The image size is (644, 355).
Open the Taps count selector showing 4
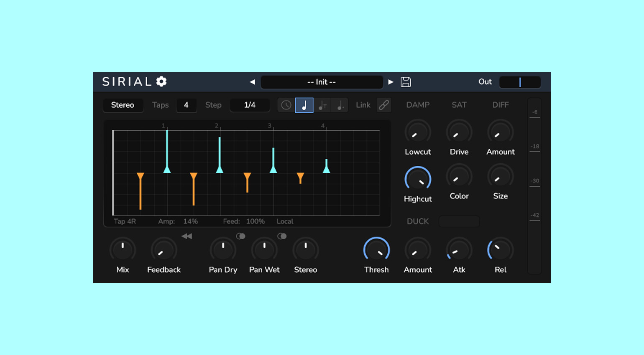click(x=186, y=105)
